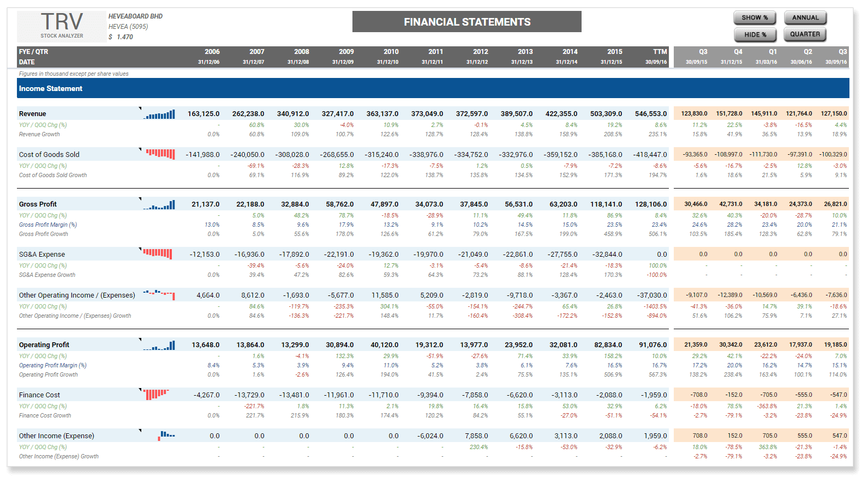Click the HEVEABOARD BHD company name
This screenshot has width=868, height=484.
pyautogui.click(x=135, y=16)
